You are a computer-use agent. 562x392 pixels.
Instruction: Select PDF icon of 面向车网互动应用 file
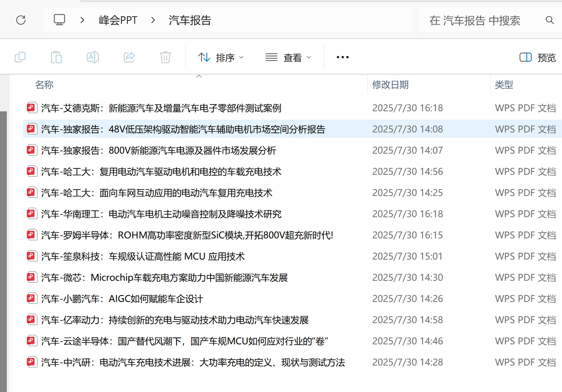point(31,193)
